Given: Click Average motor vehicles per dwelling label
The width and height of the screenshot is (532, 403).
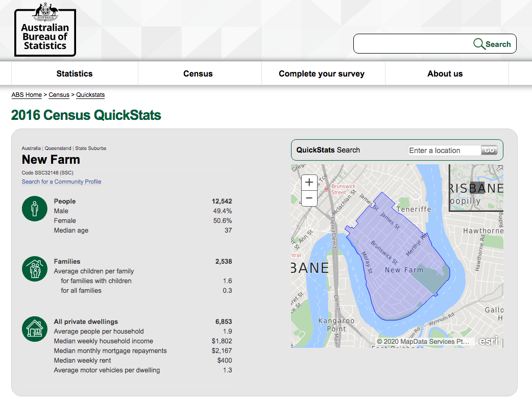Looking at the screenshot, I should (x=107, y=370).
